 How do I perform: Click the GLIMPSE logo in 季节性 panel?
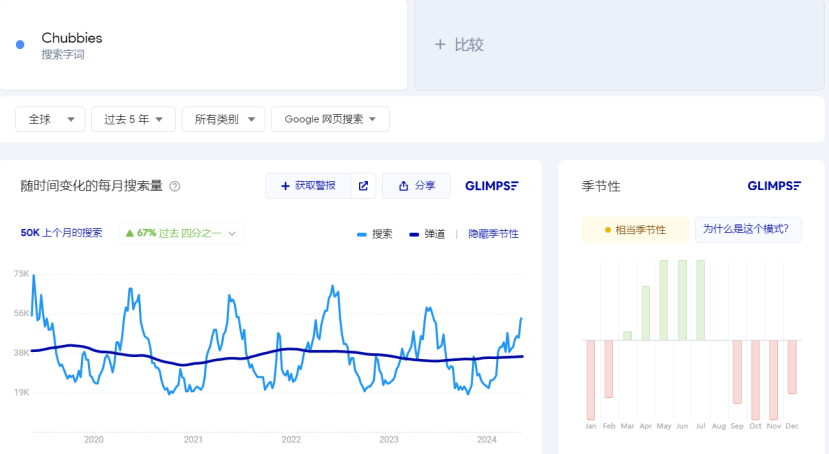click(x=774, y=186)
